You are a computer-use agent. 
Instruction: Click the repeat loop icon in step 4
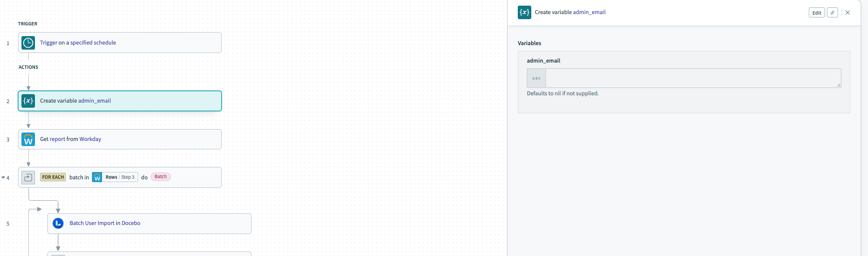[x=28, y=177]
